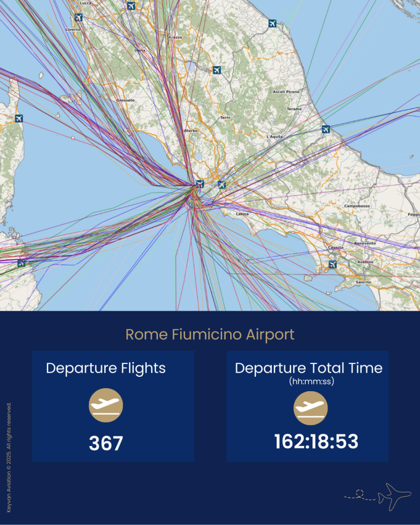
Task: Select the 367 departure flights count
Action: click(x=106, y=443)
